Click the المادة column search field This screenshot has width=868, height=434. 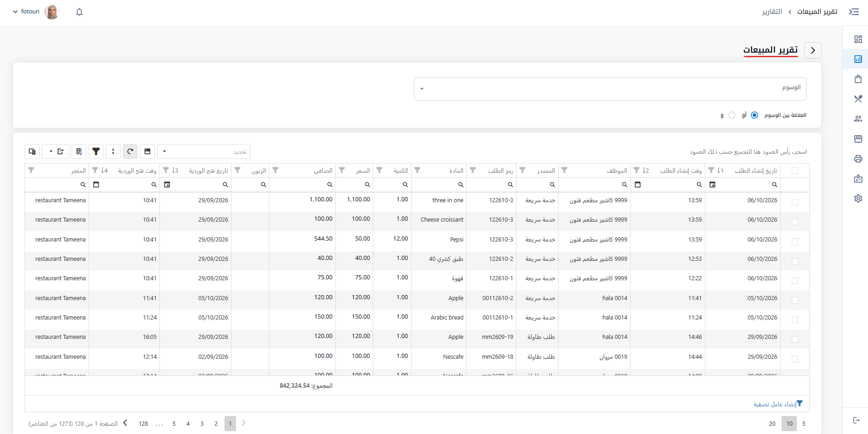click(x=438, y=185)
